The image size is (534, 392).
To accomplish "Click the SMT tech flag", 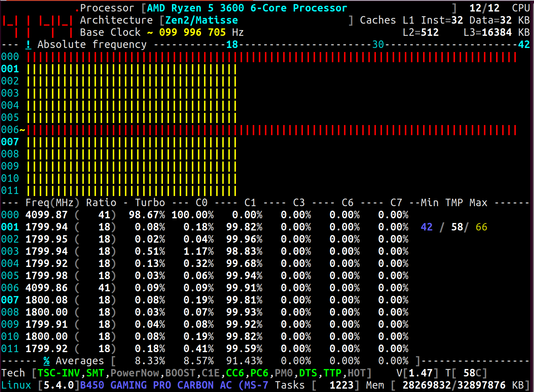I will [95, 373].
